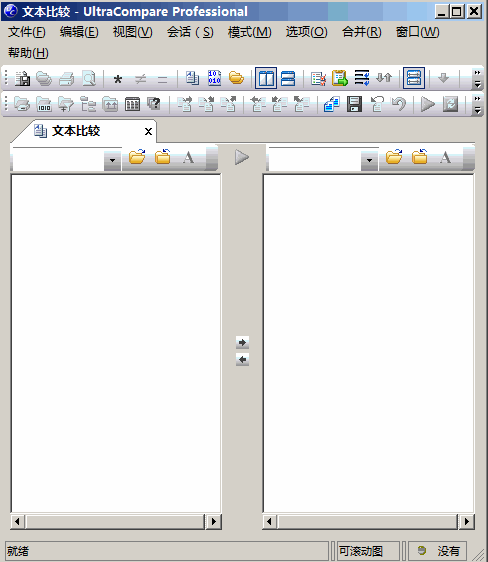The height and width of the screenshot is (562, 488).
Task: Open the 视图(V) menu
Action: click(133, 32)
